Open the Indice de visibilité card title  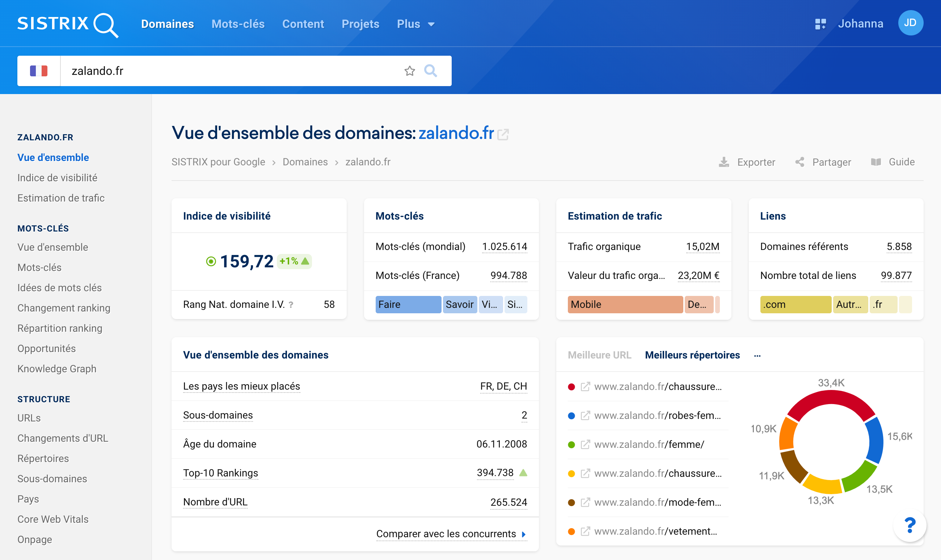coord(227,216)
